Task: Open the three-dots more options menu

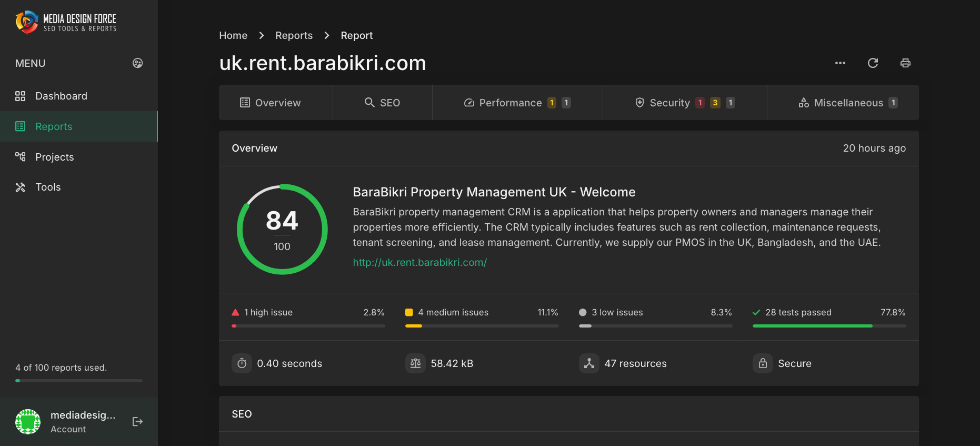Action: click(840, 63)
